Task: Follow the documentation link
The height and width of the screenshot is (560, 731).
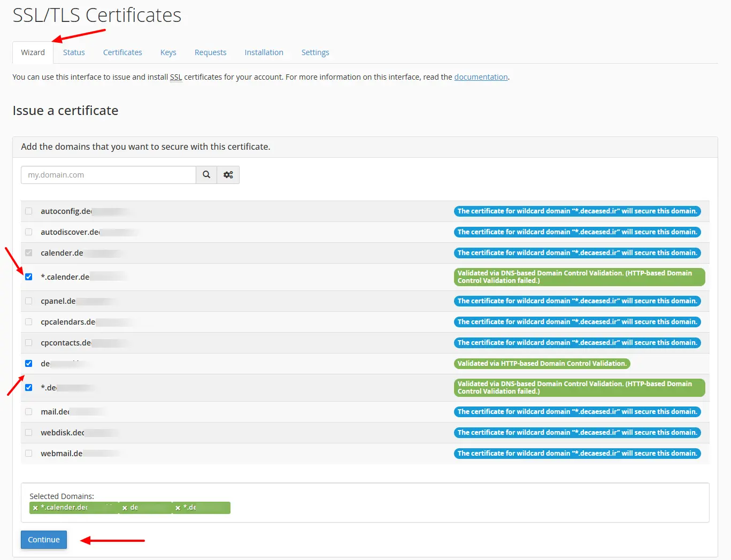Action: [481, 77]
